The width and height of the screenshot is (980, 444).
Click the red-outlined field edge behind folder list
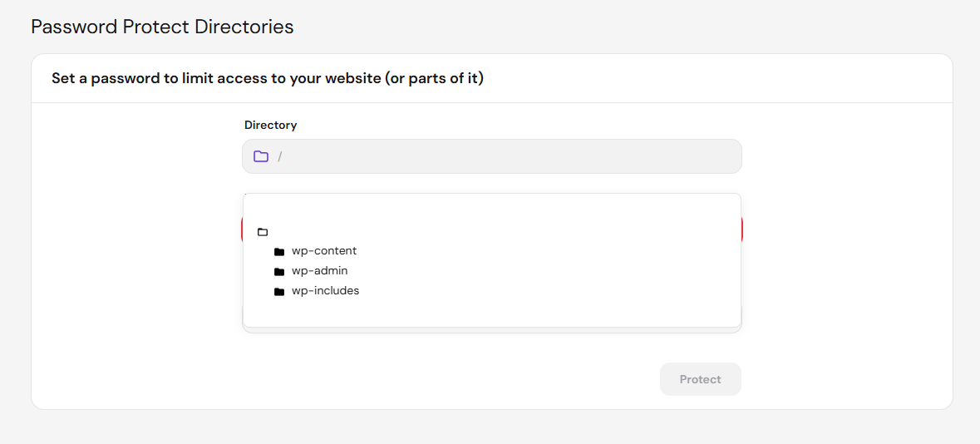(x=742, y=229)
